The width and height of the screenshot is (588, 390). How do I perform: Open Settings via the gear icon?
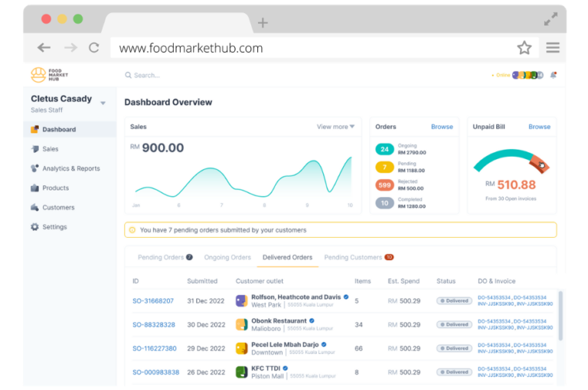[x=35, y=226]
